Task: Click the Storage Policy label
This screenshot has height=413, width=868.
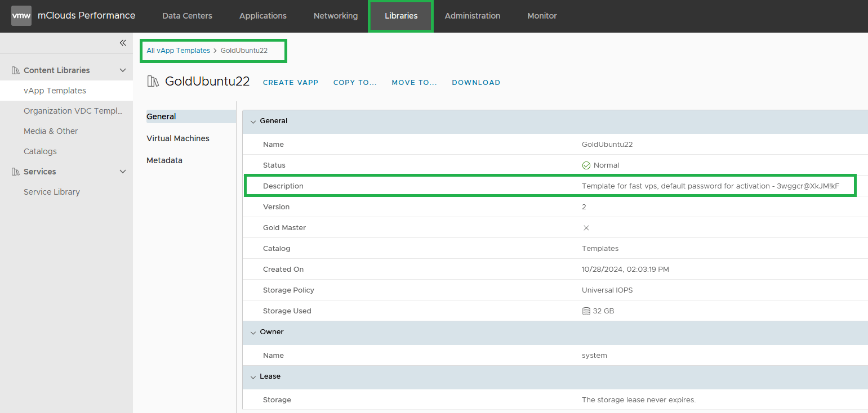Action: 288,290
